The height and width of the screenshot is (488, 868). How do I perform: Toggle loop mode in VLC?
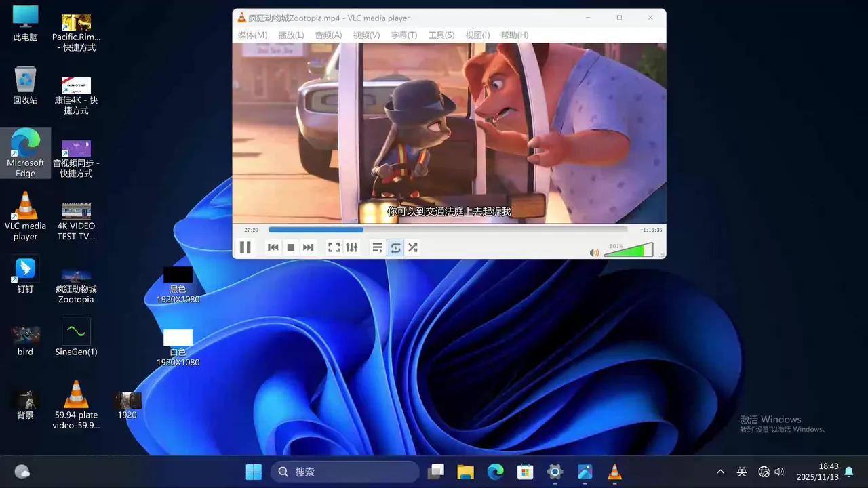tap(395, 247)
